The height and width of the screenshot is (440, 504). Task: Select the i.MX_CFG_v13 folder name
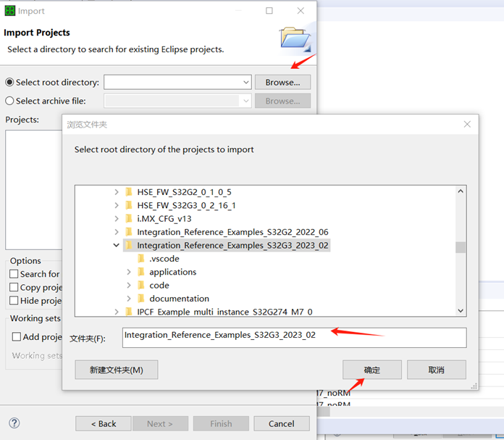click(x=164, y=219)
